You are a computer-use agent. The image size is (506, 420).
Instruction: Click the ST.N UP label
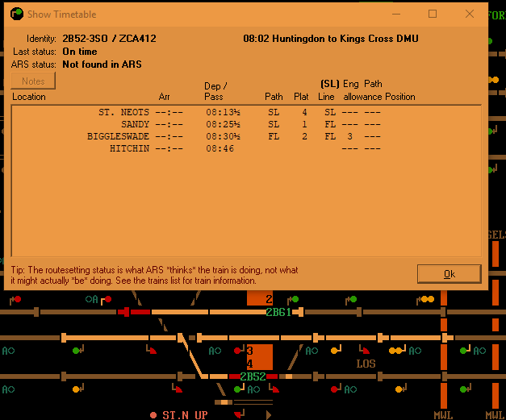[x=185, y=415]
